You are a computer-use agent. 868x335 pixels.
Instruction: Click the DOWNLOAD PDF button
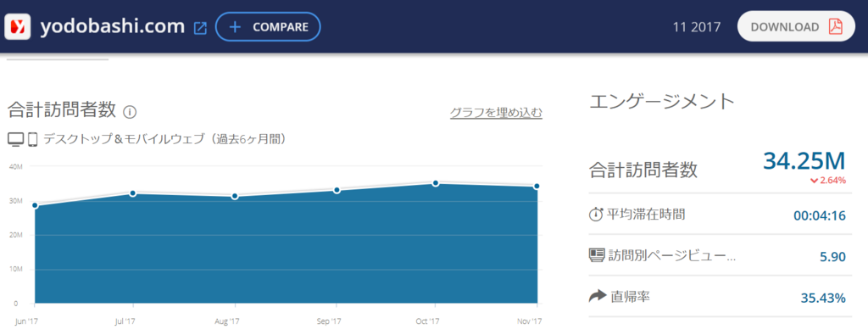point(796,26)
